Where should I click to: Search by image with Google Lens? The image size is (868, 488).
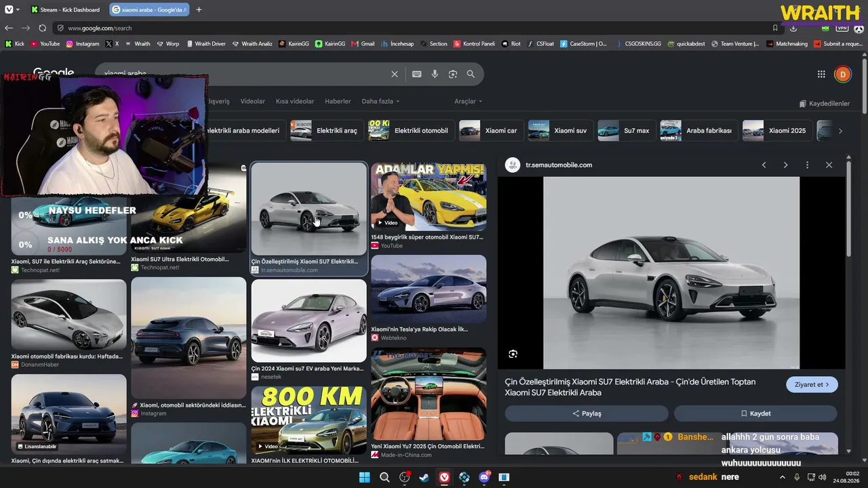tap(453, 74)
